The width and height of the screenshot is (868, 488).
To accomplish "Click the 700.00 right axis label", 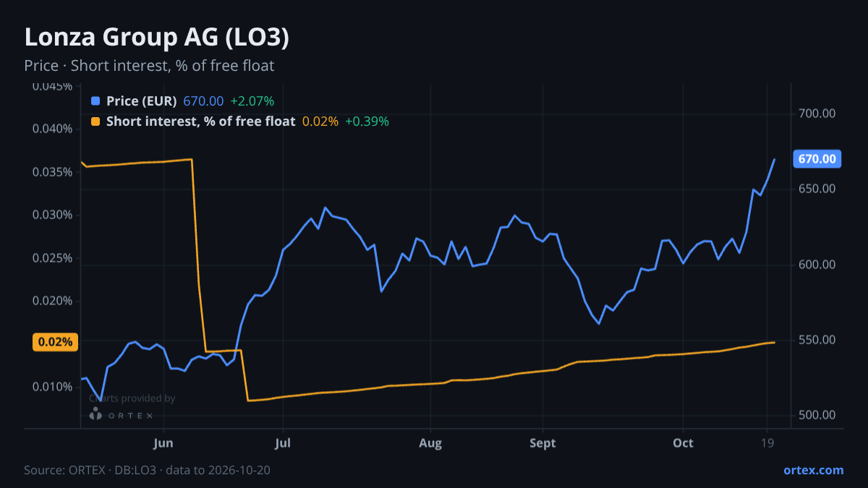I will tap(817, 114).
